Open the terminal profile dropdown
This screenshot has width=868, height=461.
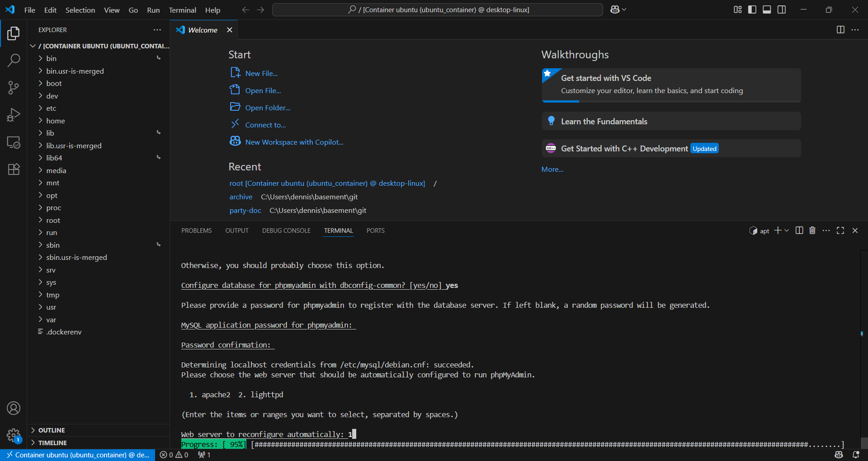point(786,230)
